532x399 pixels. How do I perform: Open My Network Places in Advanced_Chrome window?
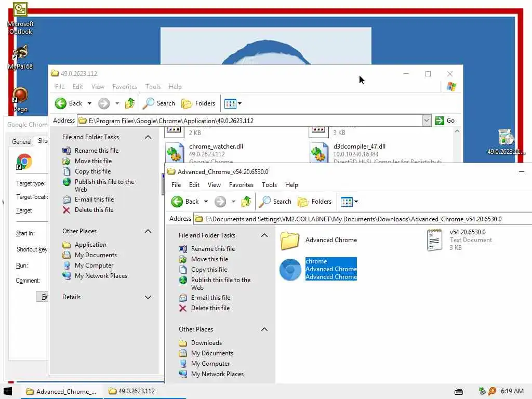(211, 374)
